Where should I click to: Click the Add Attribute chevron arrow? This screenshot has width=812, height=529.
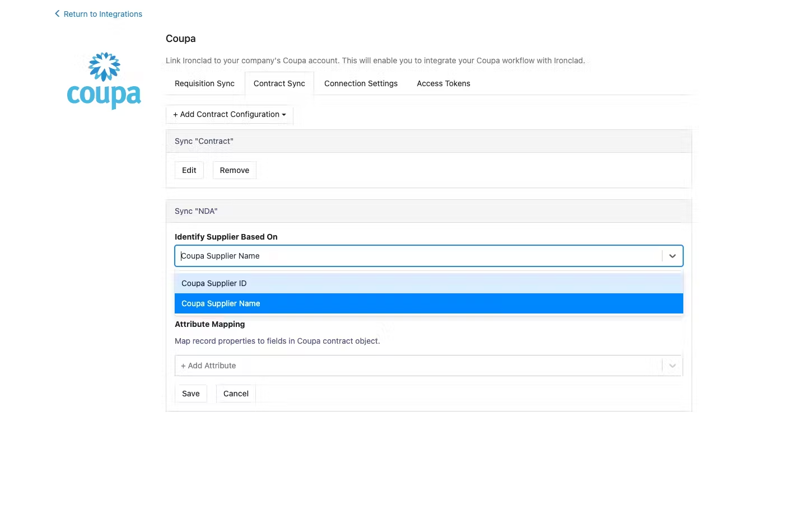tap(672, 366)
